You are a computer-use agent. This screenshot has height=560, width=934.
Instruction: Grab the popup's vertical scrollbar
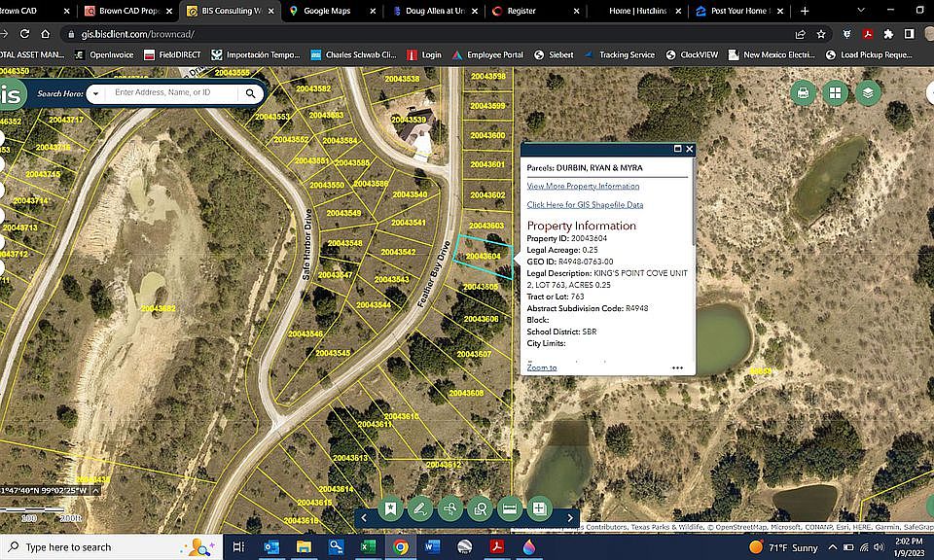coord(694,201)
